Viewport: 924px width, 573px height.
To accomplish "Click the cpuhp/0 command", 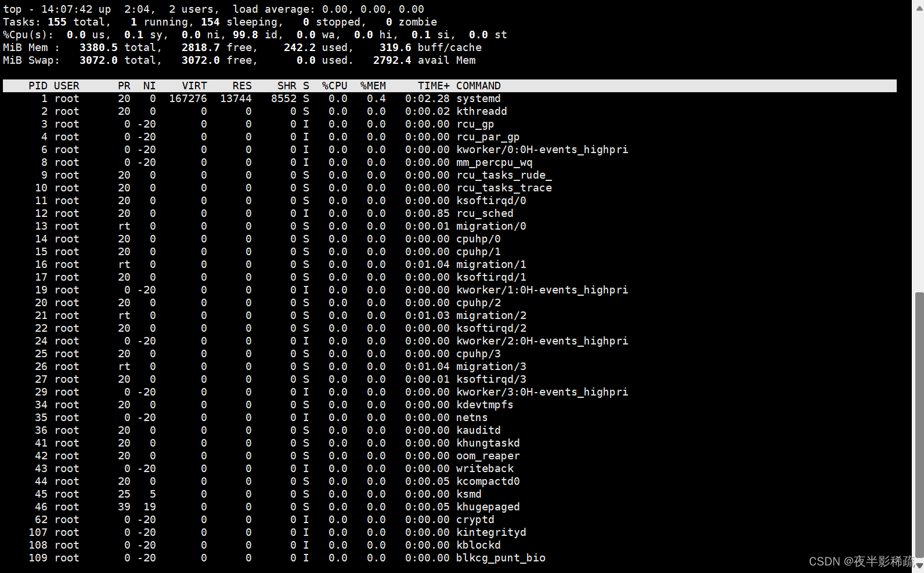I will pos(478,239).
